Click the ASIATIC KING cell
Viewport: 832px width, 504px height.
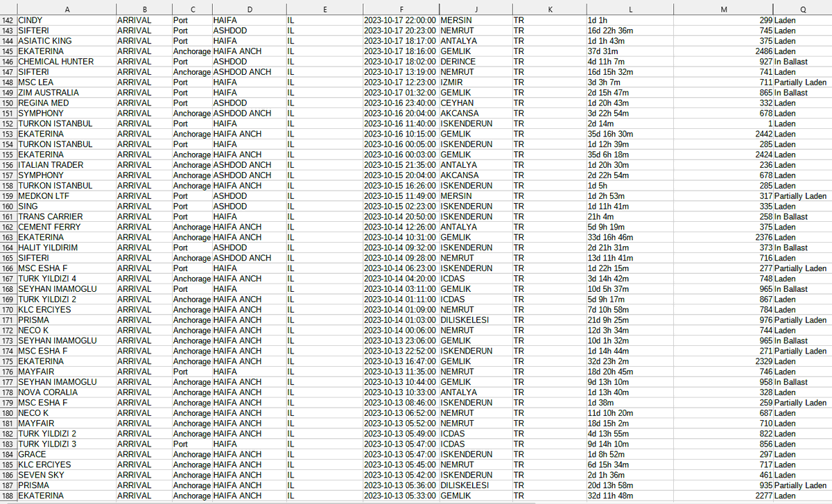[x=66, y=41]
